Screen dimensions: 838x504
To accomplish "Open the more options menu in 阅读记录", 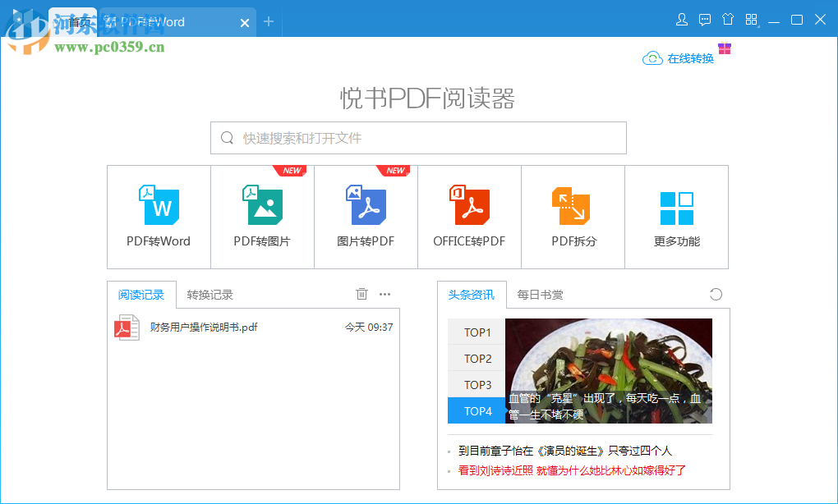I will coord(384,294).
